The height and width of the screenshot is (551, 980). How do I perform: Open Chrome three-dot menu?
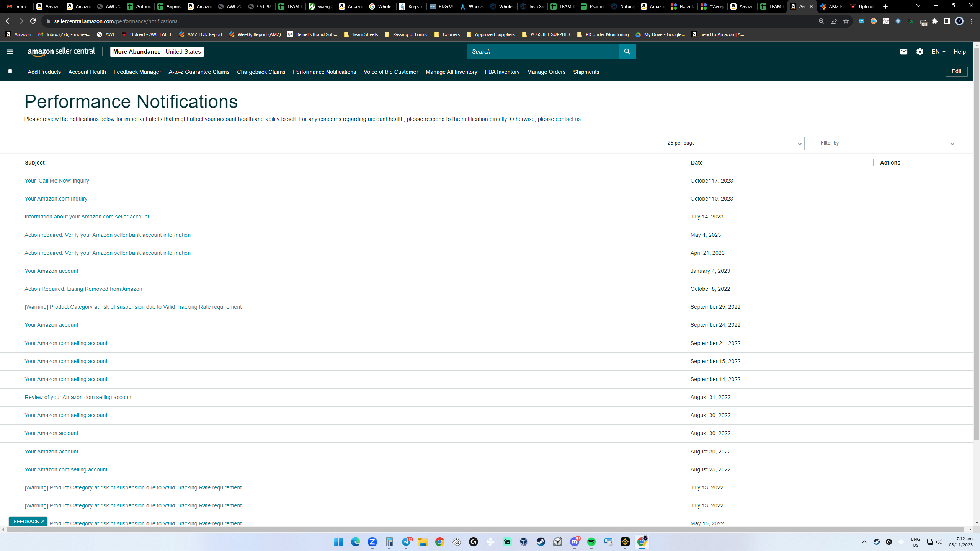click(x=972, y=21)
